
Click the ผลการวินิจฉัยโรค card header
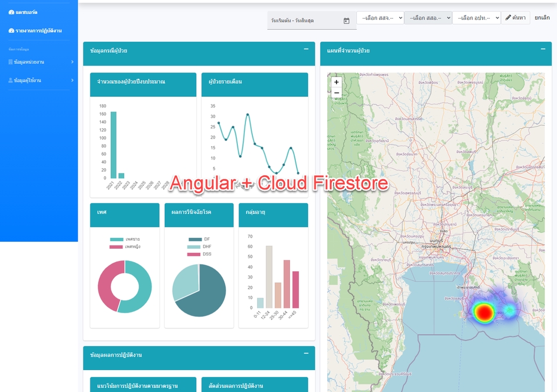tap(199, 215)
